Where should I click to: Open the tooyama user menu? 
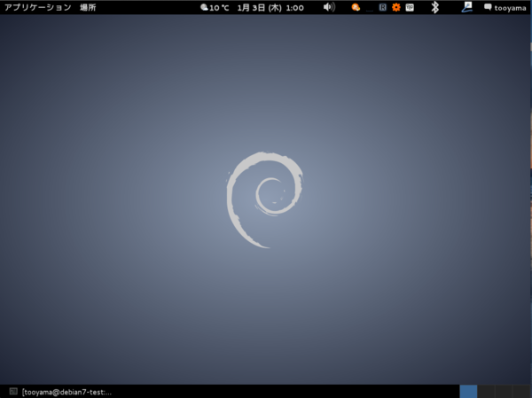[510, 8]
